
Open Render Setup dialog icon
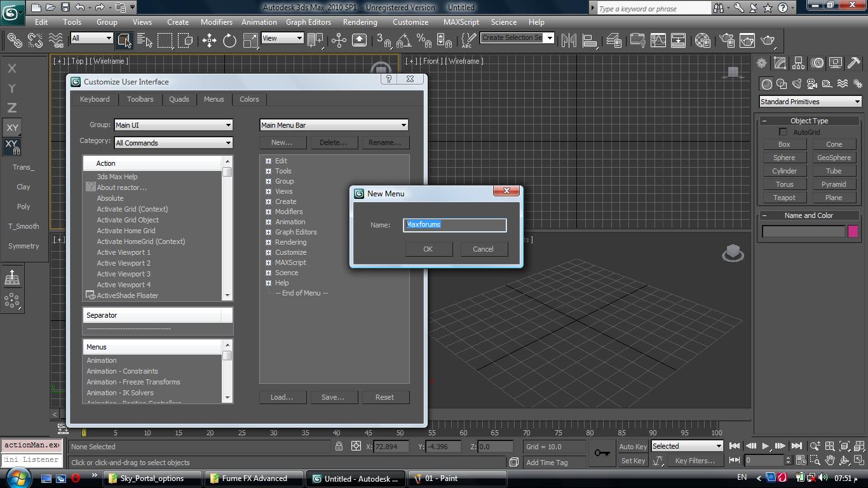coord(726,41)
